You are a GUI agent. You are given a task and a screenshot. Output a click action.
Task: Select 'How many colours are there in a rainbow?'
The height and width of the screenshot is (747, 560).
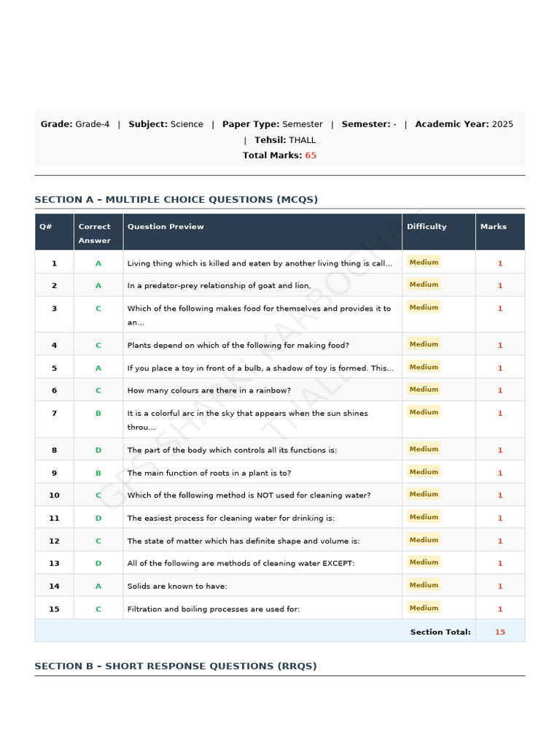tap(209, 390)
